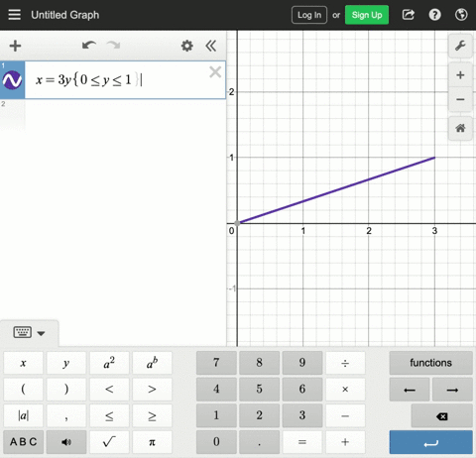Tap the blue enter key

pos(430,442)
